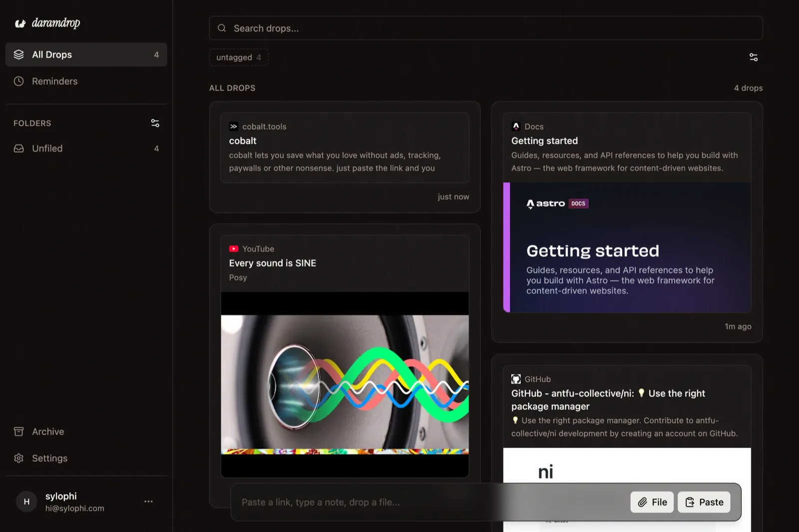The image size is (799, 532).
Task: Open the Archive section
Action: 86,431
